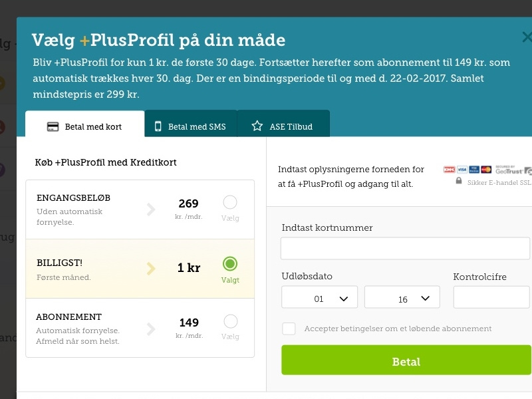Viewport: 532px width, 399px height.
Task: Click the star icon on the ASE Tilbud tab
Action: [257, 126]
